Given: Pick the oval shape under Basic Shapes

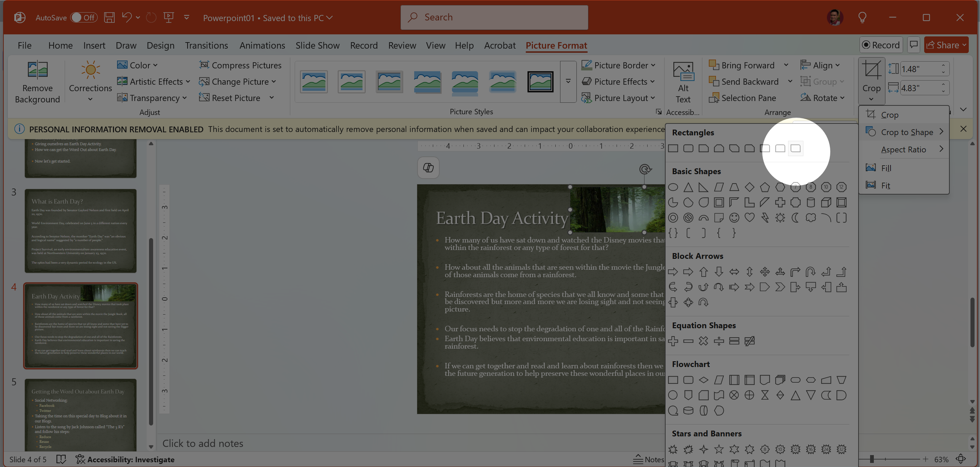Looking at the screenshot, I should [x=673, y=187].
